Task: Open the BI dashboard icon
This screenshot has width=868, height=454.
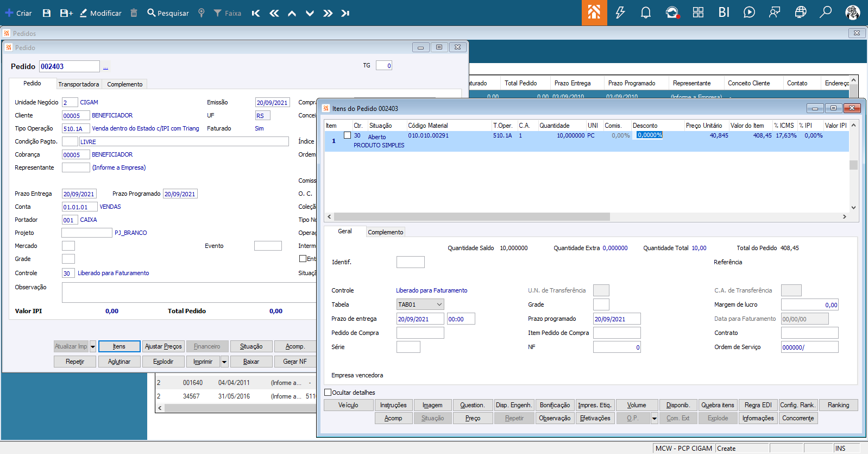Action: coord(724,13)
